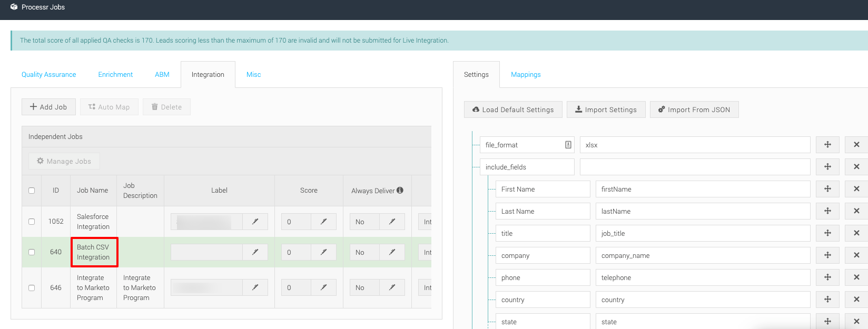Click Load Default Settings button

coord(513,109)
